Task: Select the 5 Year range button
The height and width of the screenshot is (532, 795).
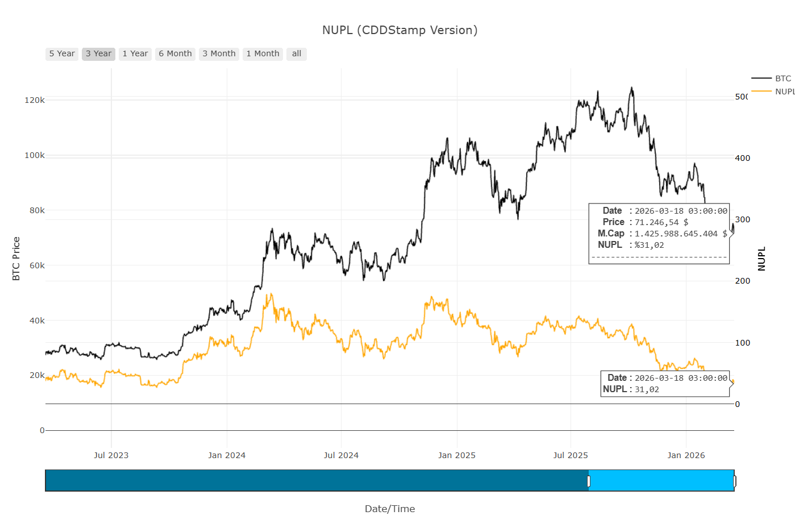Action: pos(62,54)
